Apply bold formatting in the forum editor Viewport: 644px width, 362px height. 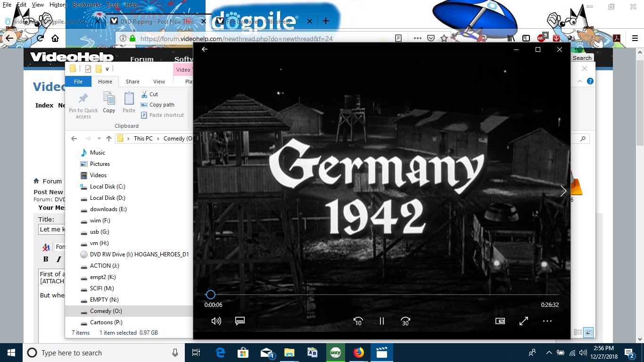click(x=46, y=259)
